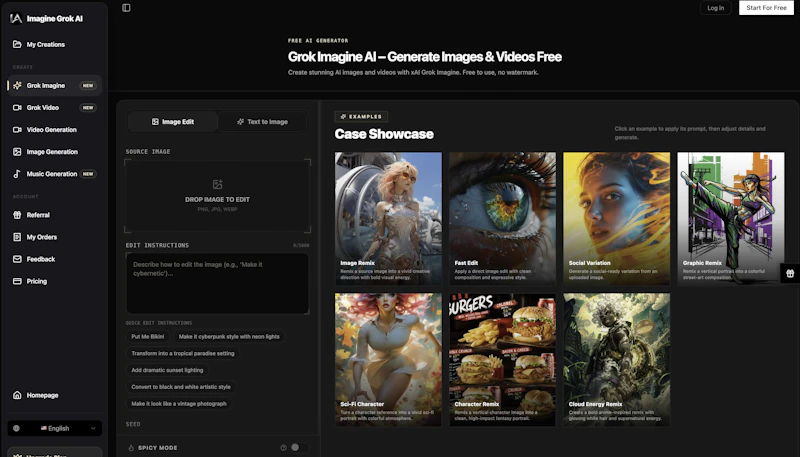Screen dimensions: 800x457
Task: Toggle the Spicy Mode switch
Action: click(x=299, y=447)
